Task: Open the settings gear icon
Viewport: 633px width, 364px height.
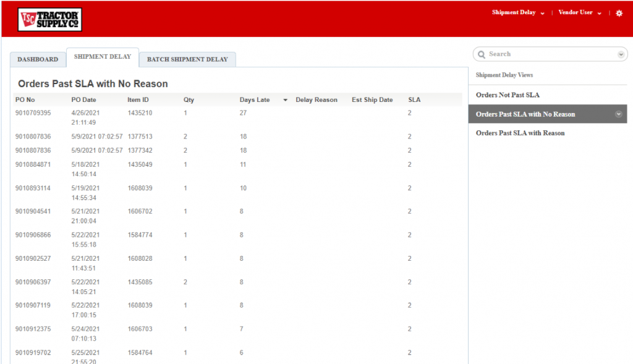Action: click(619, 14)
